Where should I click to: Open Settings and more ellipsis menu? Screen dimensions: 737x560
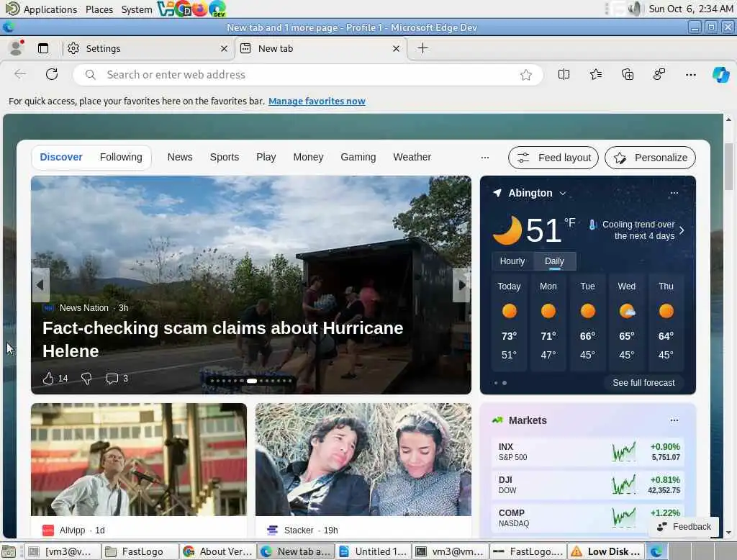click(x=690, y=75)
